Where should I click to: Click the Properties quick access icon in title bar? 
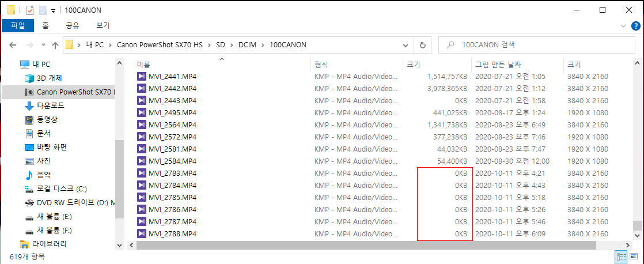(30, 10)
